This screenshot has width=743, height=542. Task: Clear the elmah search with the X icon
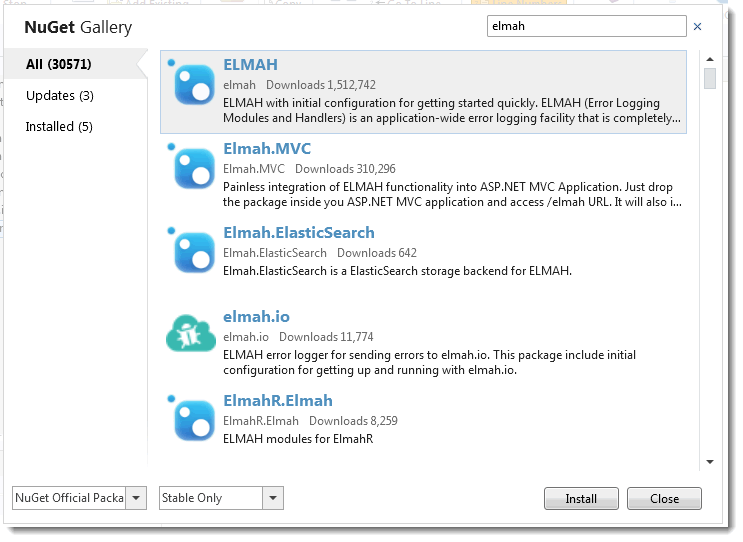click(698, 27)
